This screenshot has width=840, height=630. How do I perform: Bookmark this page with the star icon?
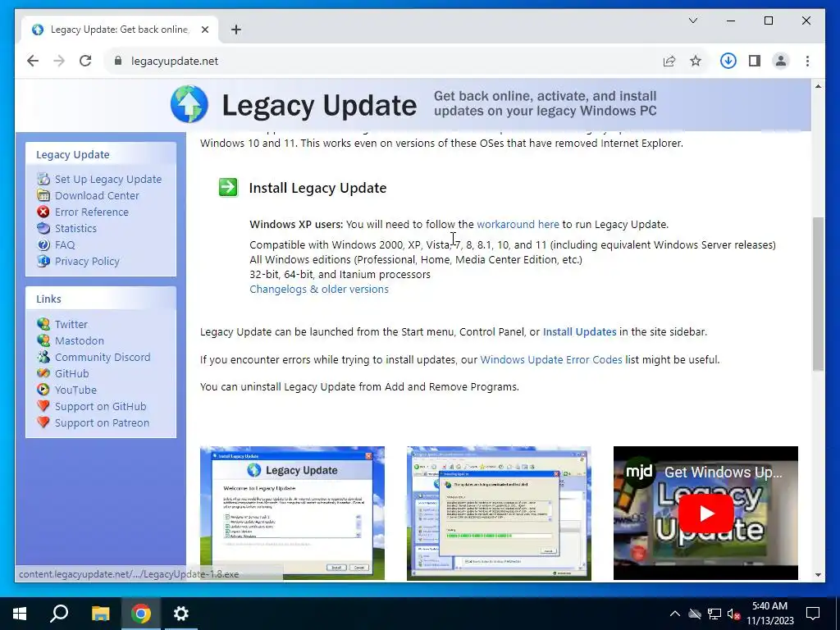click(x=696, y=61)
